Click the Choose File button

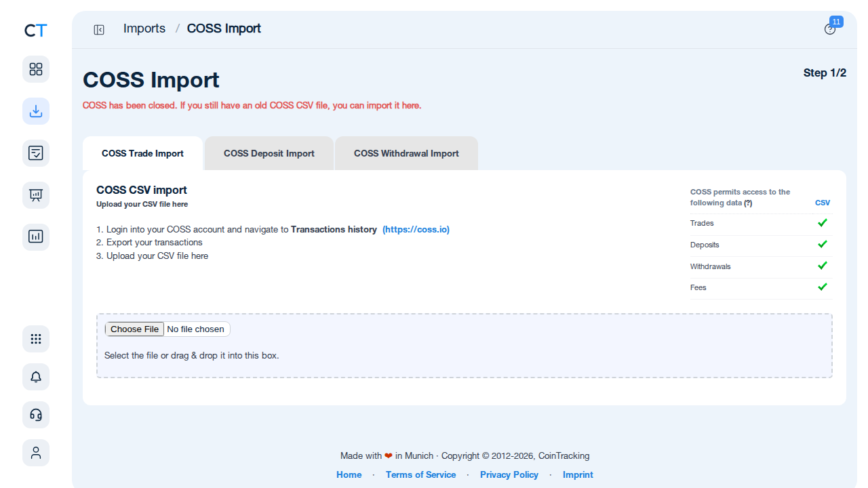click(134, 329)
